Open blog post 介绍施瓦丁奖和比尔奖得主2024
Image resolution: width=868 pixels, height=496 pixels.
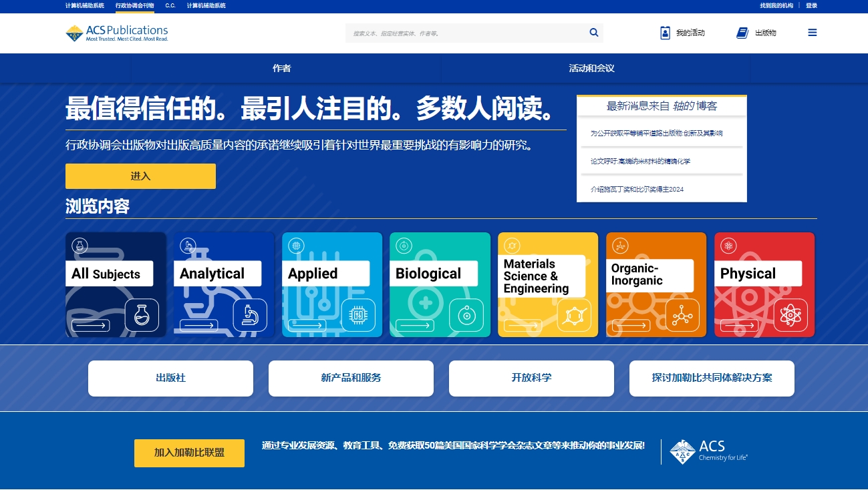[637, 190]
